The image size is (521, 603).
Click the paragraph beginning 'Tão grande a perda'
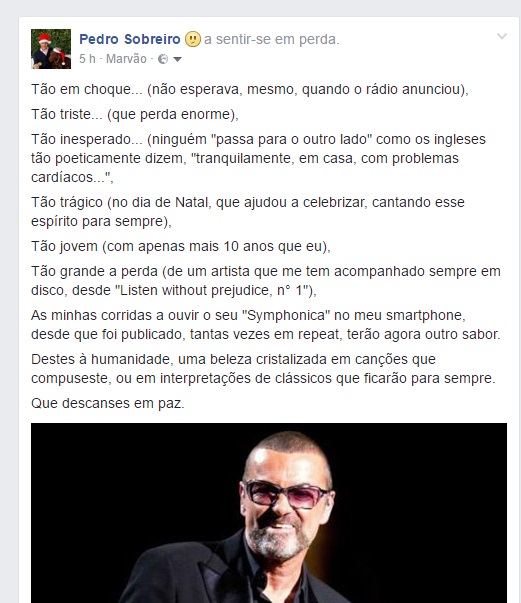[266, 280]
